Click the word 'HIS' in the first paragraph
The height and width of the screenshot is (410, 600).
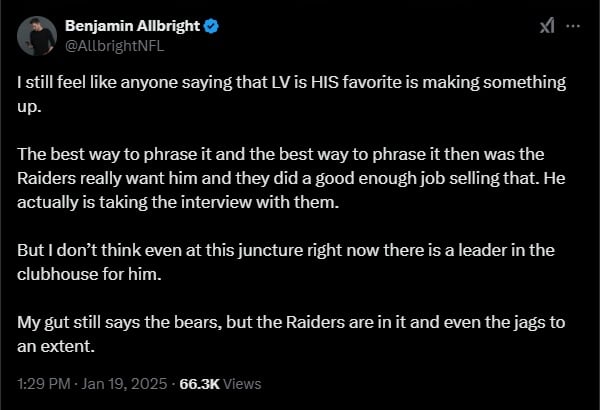324,82
